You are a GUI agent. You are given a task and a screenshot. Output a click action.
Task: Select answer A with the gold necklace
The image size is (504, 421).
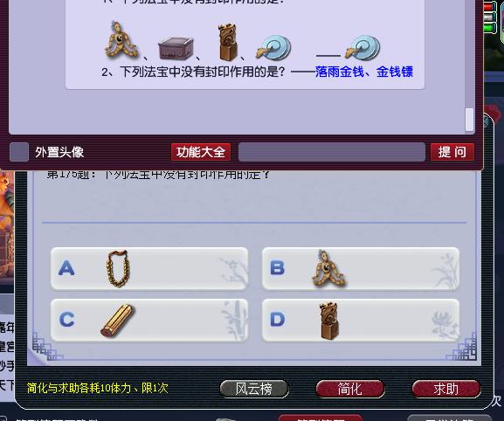pos(149,269)
